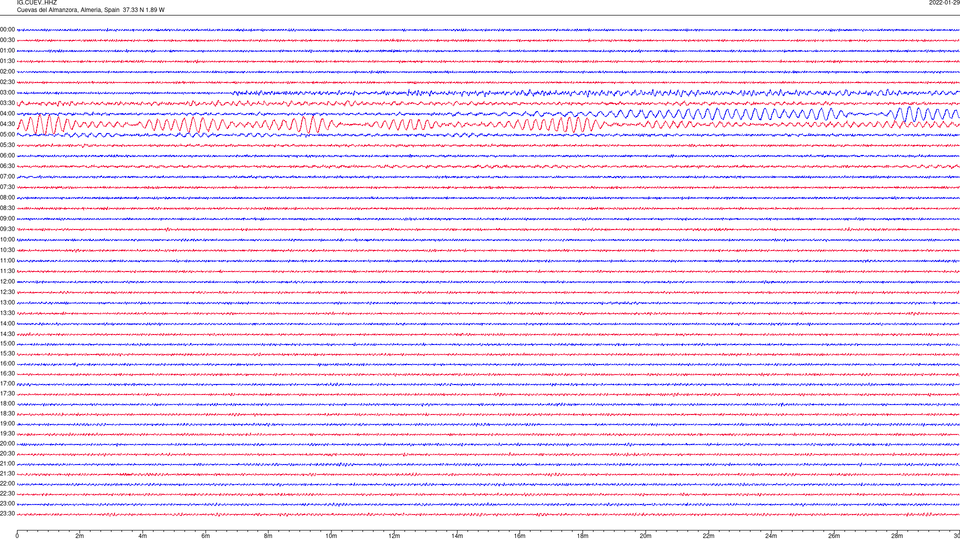Select the 07:30 row label

7,187
